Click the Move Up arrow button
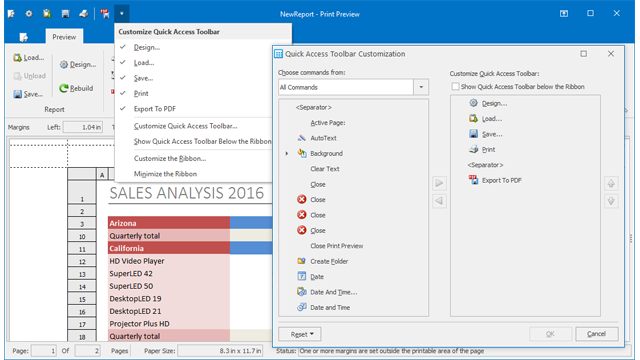640x360 pixels. click(x=611, y=183)
